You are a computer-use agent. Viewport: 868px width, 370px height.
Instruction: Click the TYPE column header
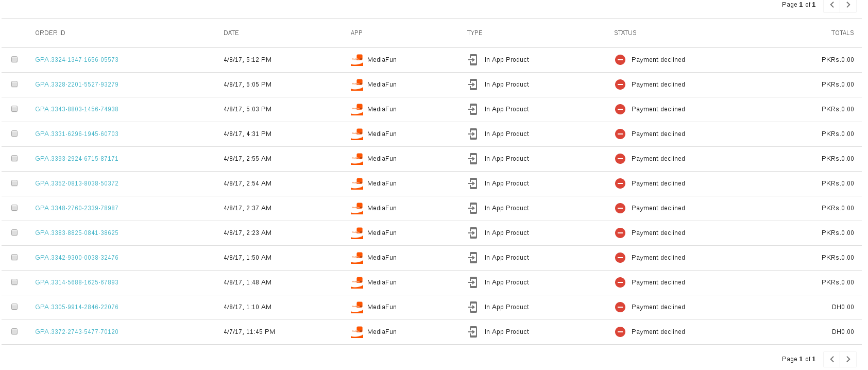click(475, 33)
